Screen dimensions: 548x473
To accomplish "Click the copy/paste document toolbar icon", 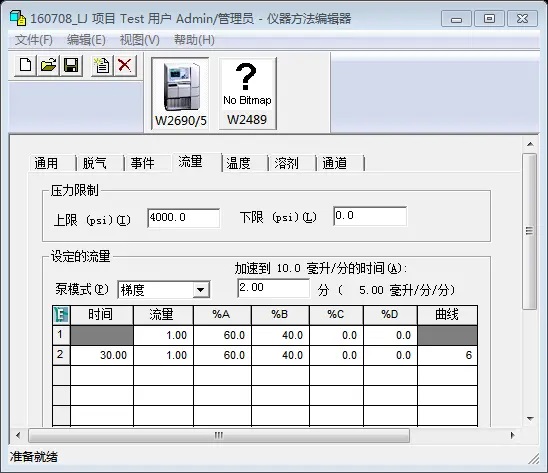I will point(102,65).
